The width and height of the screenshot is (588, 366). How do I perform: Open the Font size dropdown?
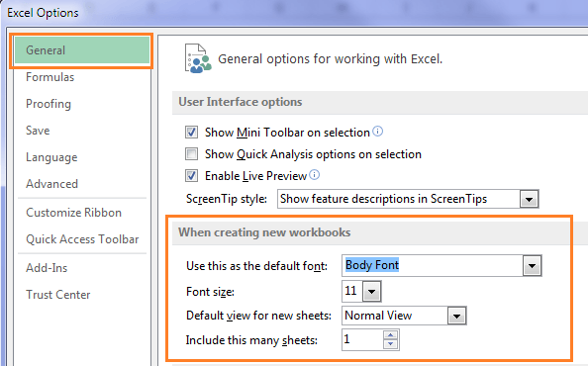(x=371, y=291)
